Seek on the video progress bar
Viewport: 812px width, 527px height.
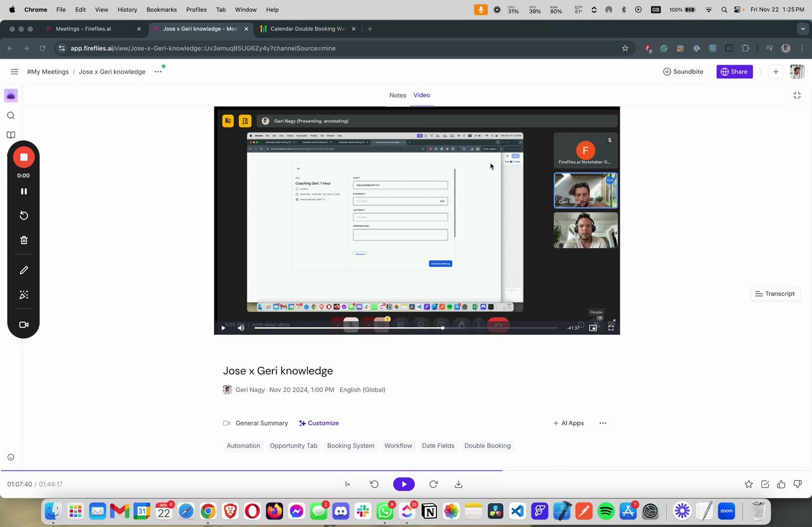(406, 328)
